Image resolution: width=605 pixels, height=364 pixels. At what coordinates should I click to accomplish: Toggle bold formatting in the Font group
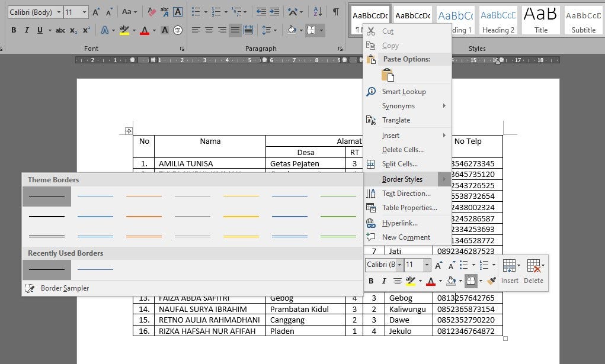coord(14,29)
